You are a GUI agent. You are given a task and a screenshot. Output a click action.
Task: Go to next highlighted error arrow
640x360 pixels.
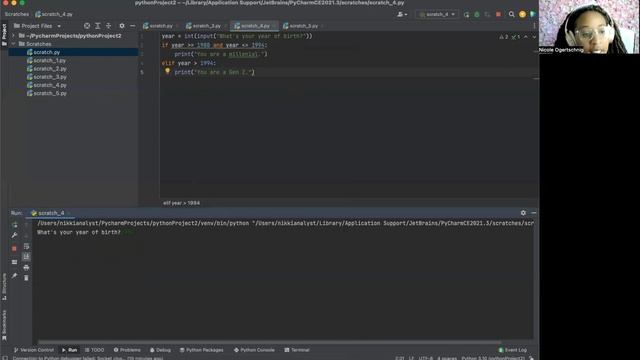(534, 37)
